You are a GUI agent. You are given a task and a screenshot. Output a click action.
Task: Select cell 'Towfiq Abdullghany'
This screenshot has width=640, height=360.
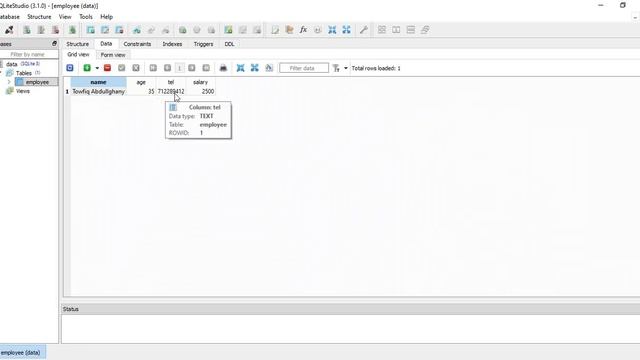click(98, 91)
